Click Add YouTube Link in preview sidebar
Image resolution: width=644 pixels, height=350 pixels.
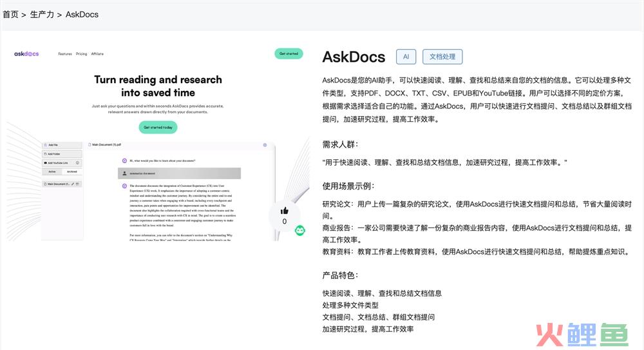click(x=62, y=163)
